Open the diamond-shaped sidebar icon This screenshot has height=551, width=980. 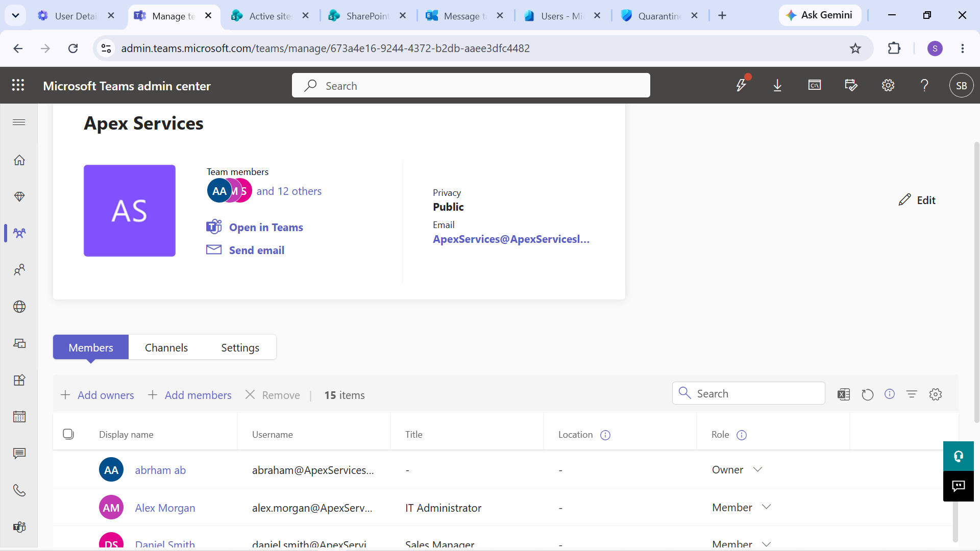click(19, 196)
